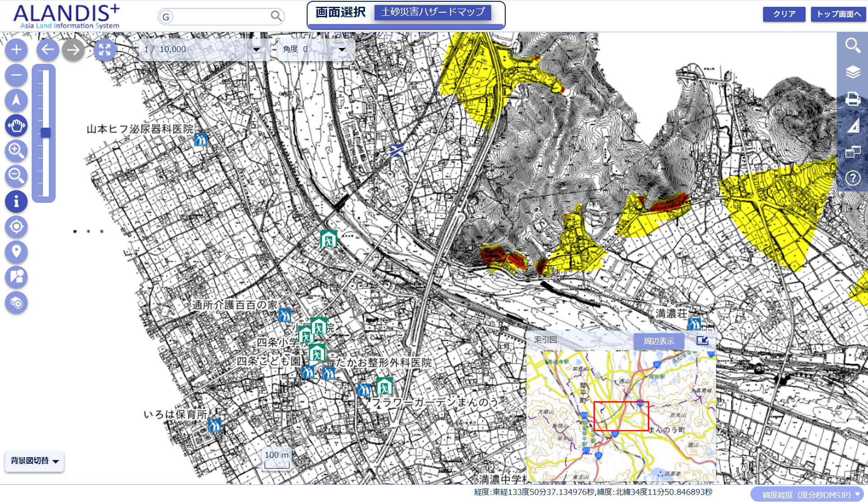Select the pan hand tool
This screenshot has width=868, height=503.
(x=16, y=125)
